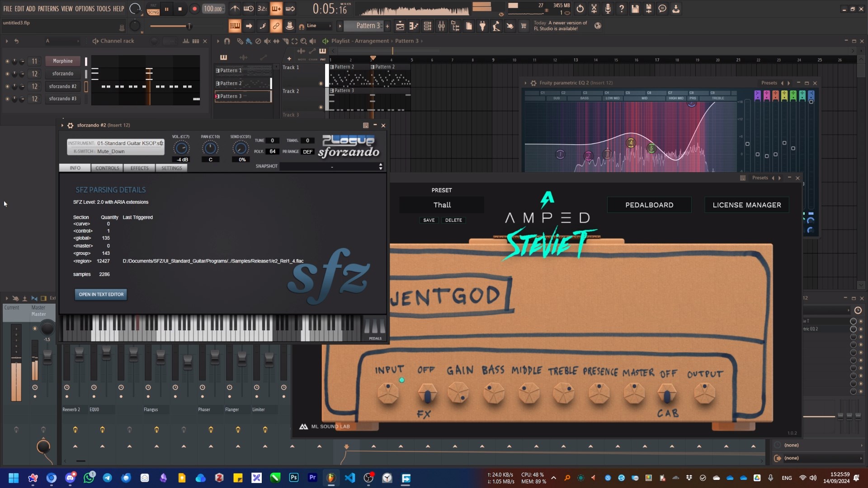Click the scissors icon in the top toolbar
The image size is (868, 488).
click(594, 9)
